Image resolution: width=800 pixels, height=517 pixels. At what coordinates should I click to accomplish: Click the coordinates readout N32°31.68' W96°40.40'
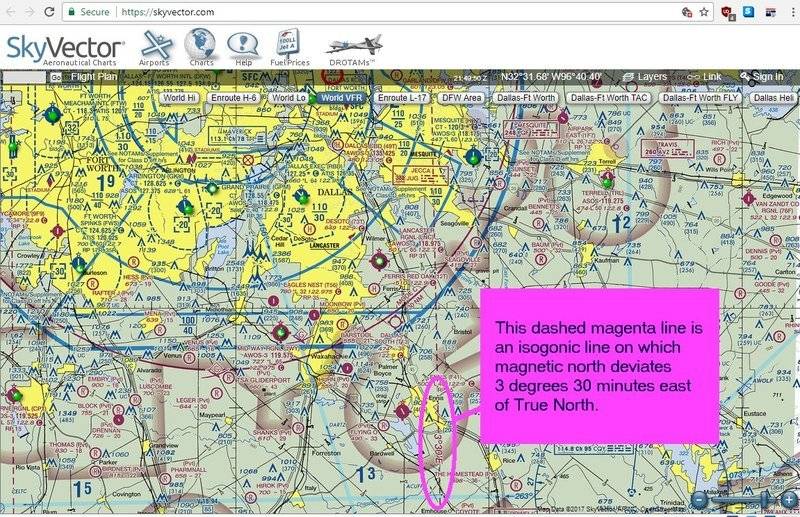pyautogui.click(x=551, y=77)
